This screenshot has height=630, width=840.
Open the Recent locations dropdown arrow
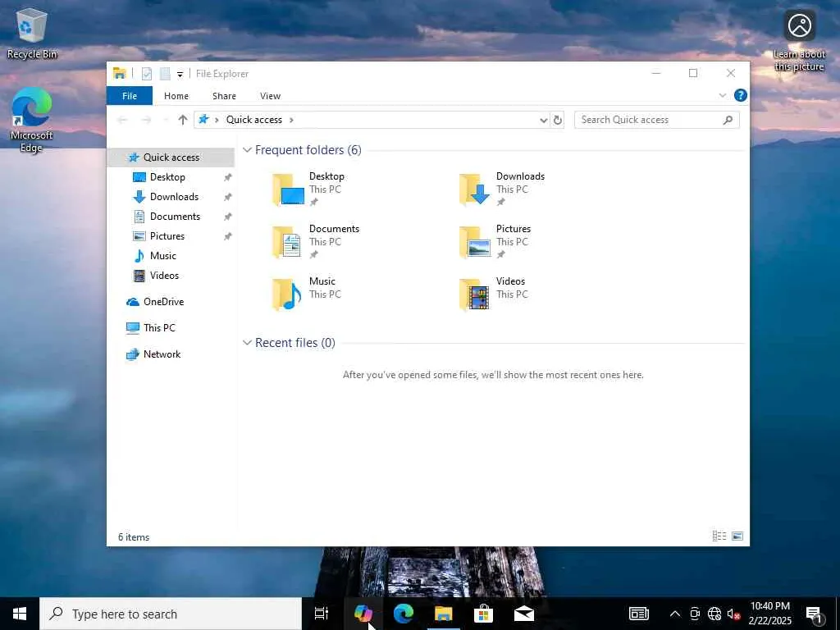pyautogui.click(x=166, y=120)
